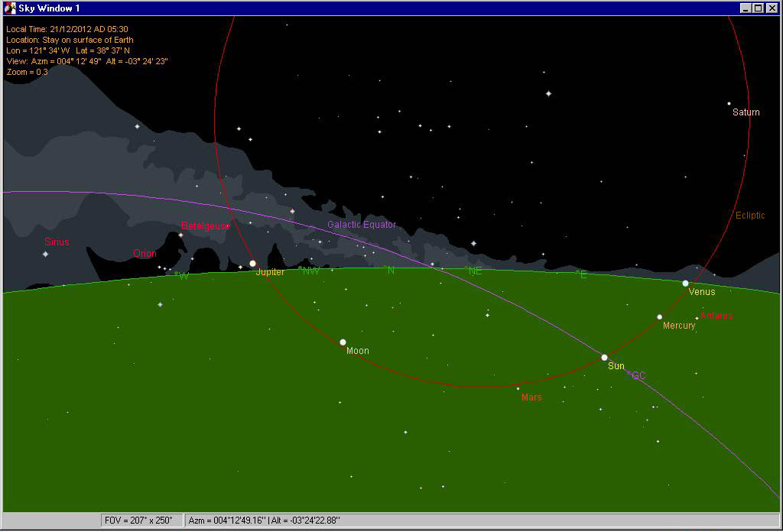
Task: Click the Betelgeuse star point
Action: click(x=181, y=235)
